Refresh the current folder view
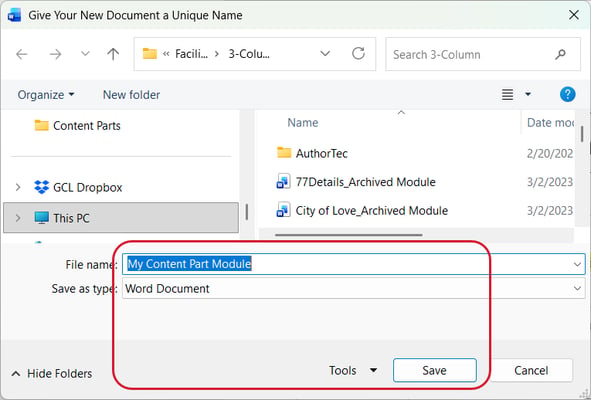Image resolution: width=591 pixels, height=400 pixels. pyautogui.click(x=358, y=54)
